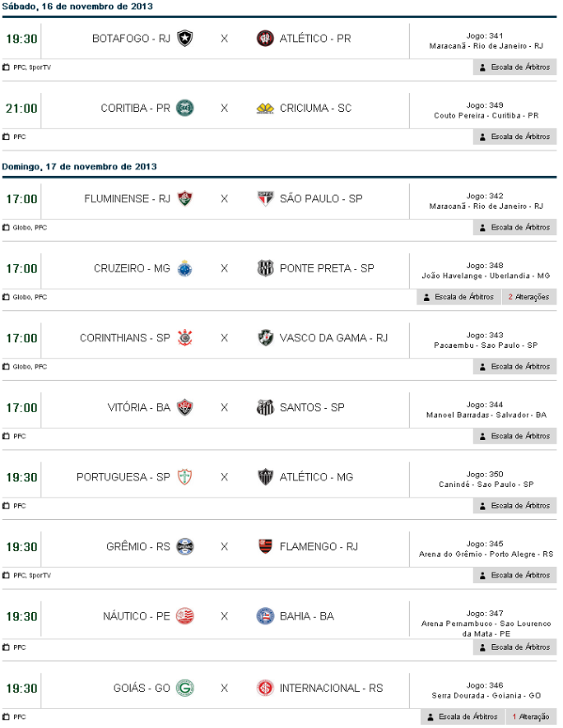The image size is (563, 728).
Task: Click the Atlético - MG team name
Action: [x=316, y=477]
